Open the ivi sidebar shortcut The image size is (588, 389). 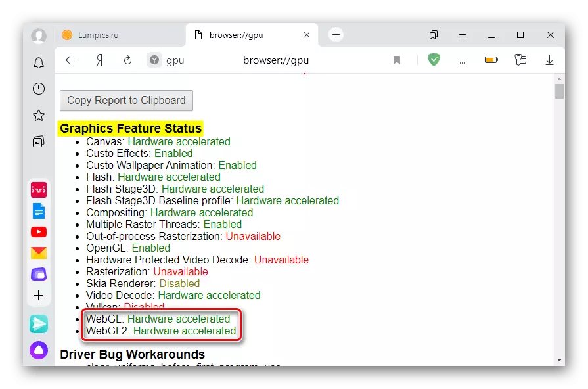(x=39, y=190)
